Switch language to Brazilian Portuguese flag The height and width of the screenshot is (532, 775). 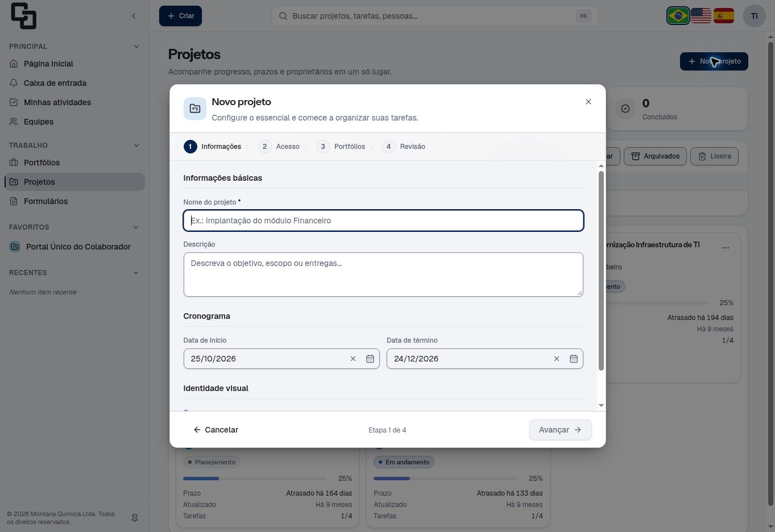point(678,16)
